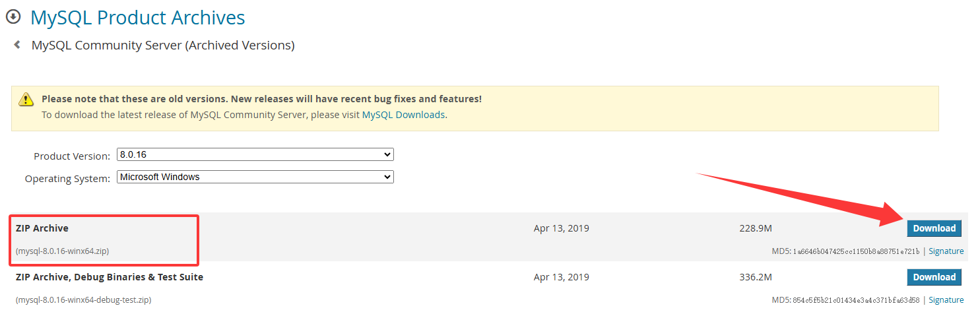Follow the MySQL Downloads link

pos(403,114)
